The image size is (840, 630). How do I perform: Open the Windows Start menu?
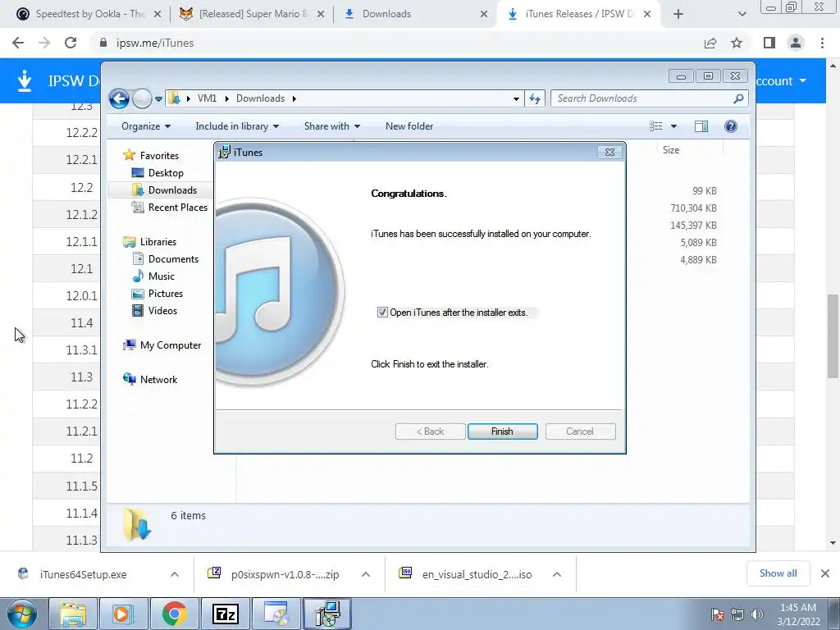pos(21,614)
